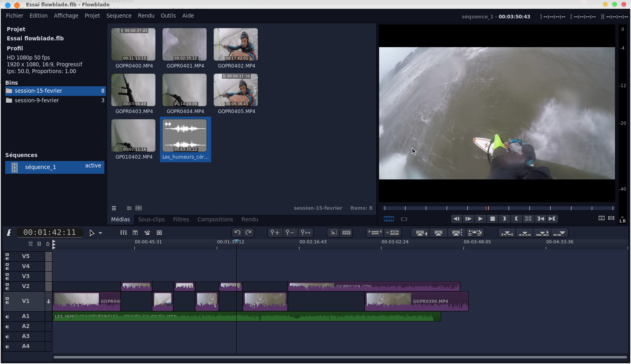Click the rightmost monitor view icon by LR meter
Screen dimensions: 631x364
tap(611, 218)
